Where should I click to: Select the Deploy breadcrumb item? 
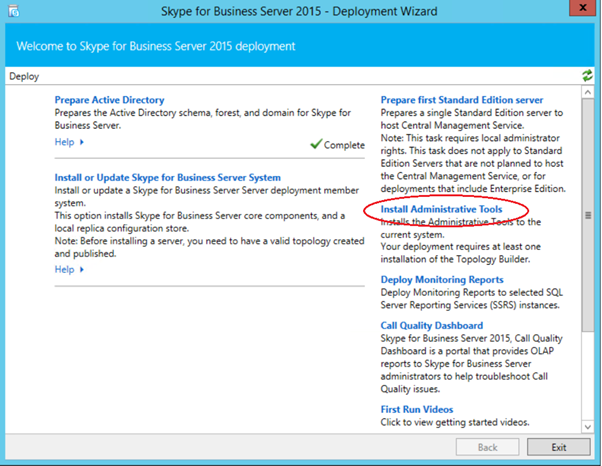tap(24, 76)
